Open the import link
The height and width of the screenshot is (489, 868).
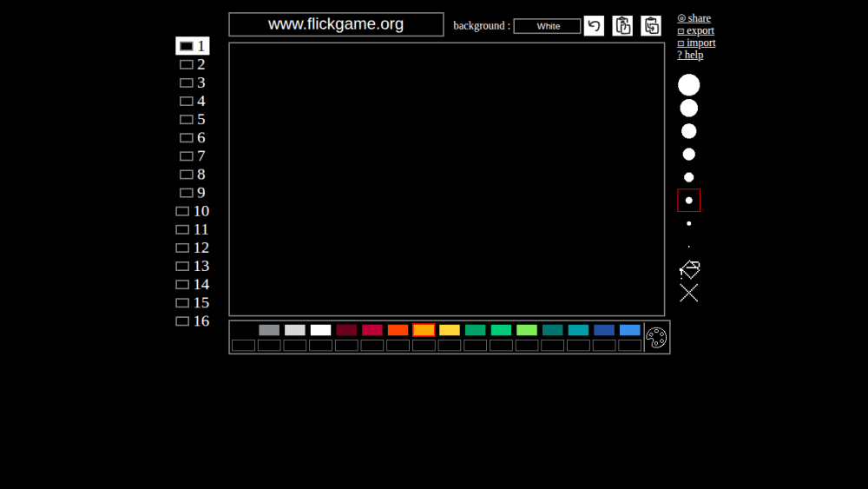point(696,43)
